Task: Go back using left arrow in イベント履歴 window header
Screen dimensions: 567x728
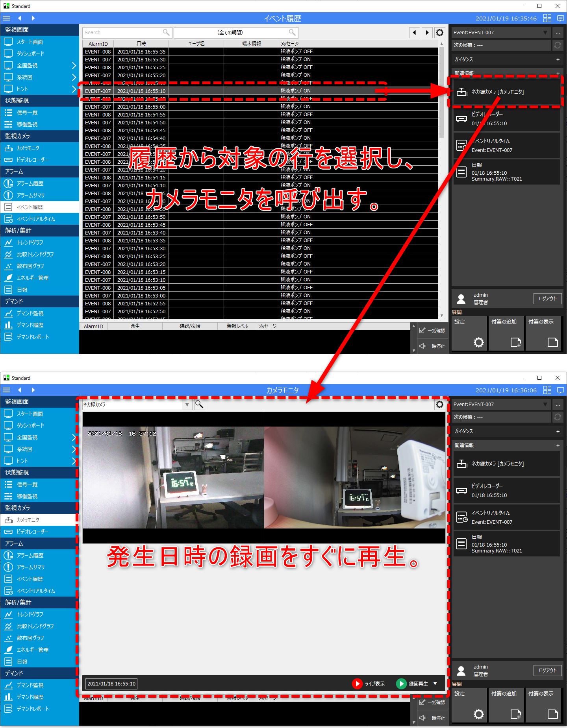Action: (19, 18)
